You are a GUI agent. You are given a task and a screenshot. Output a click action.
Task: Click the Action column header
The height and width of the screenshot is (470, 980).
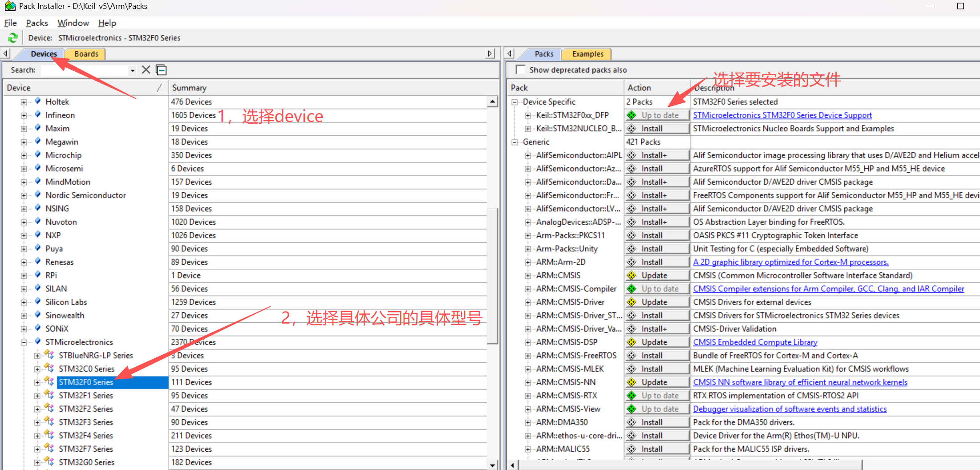(657, 88)
